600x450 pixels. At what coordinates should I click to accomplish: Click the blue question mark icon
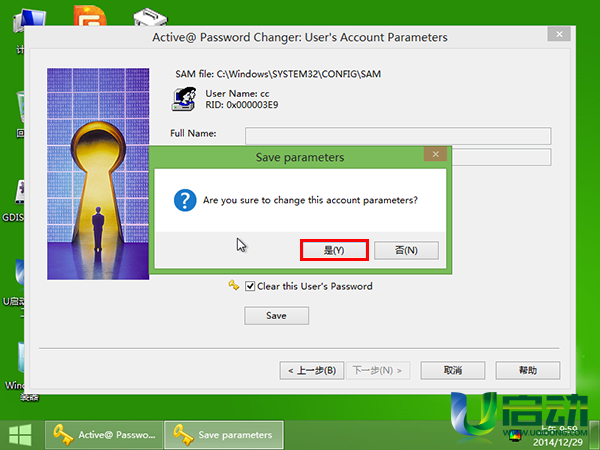pyautogui.click(x=185, y=200)
